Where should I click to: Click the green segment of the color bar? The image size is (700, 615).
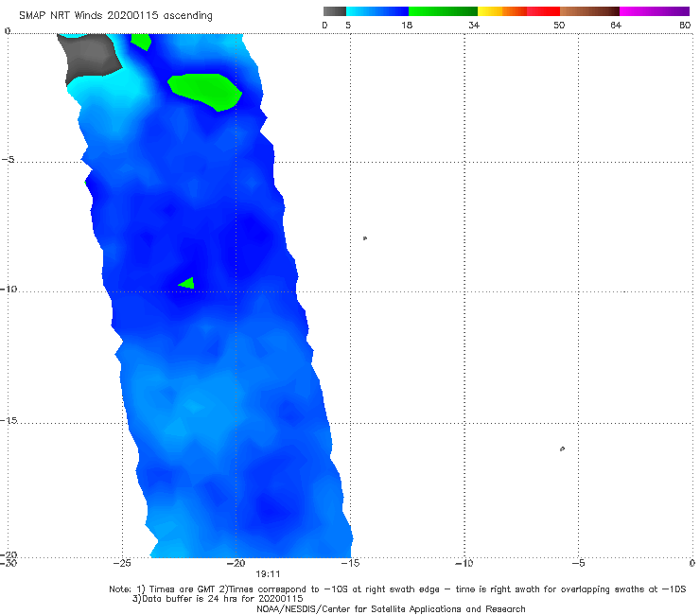point(443,11)
